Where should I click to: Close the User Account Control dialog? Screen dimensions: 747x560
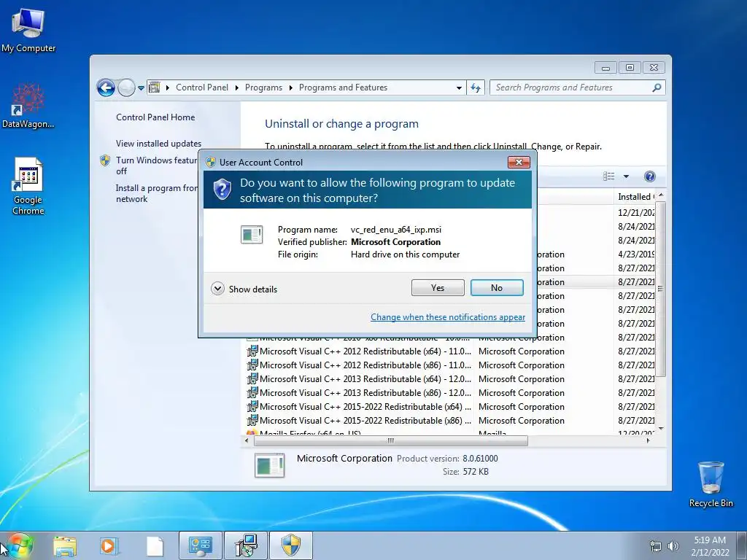pos(519,163)
